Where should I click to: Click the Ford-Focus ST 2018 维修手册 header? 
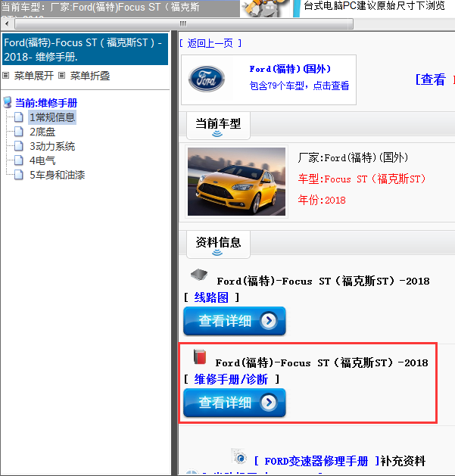[x=85, y=49]
